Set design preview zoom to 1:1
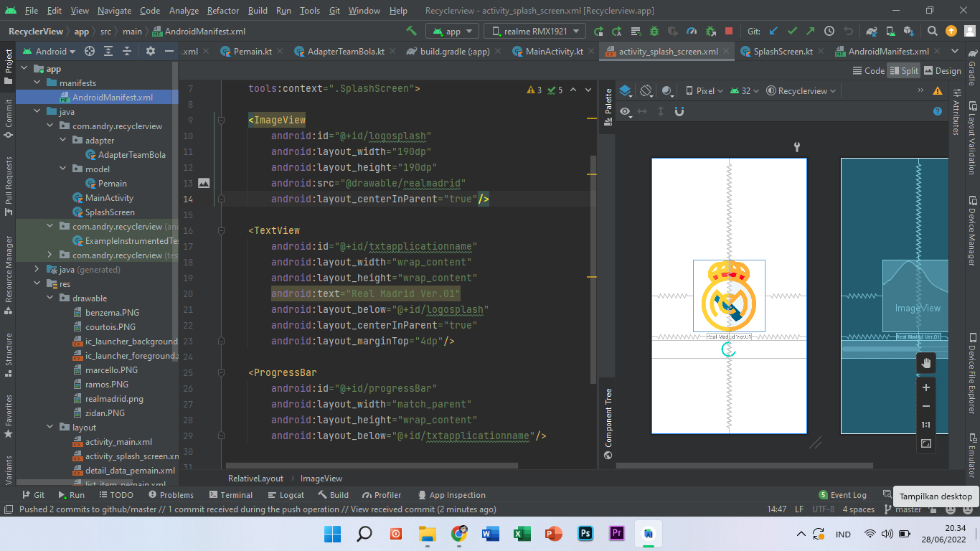 (925, 424)
